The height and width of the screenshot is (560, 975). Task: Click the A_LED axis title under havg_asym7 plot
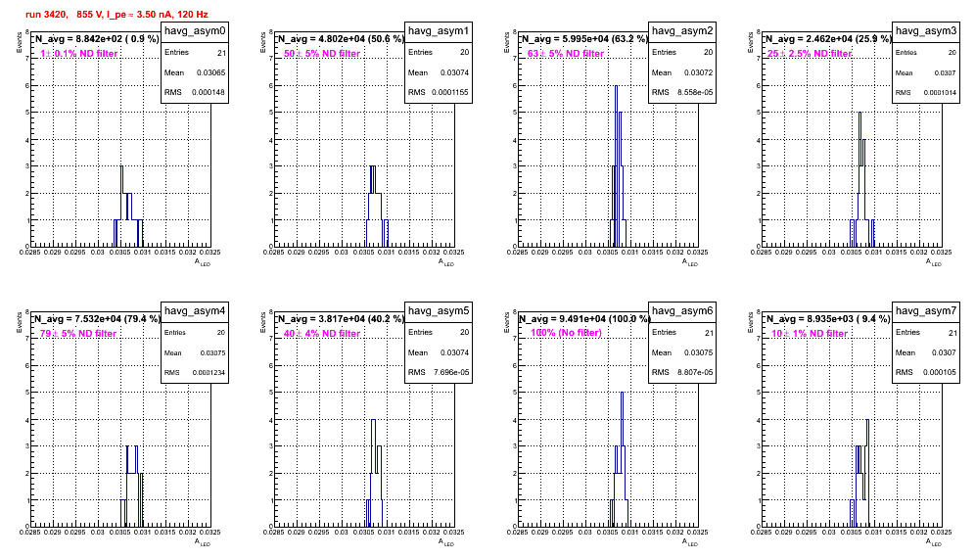coord(934,543)
